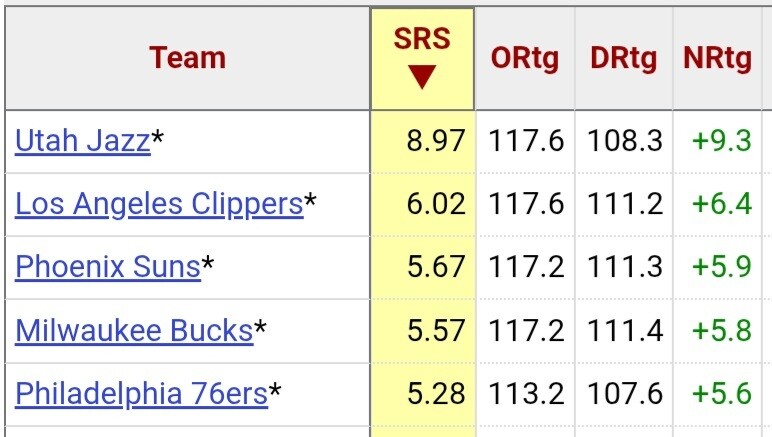Click the Clippers net rating +6.4
Screen dimensions: 772x437
point(722,204)
